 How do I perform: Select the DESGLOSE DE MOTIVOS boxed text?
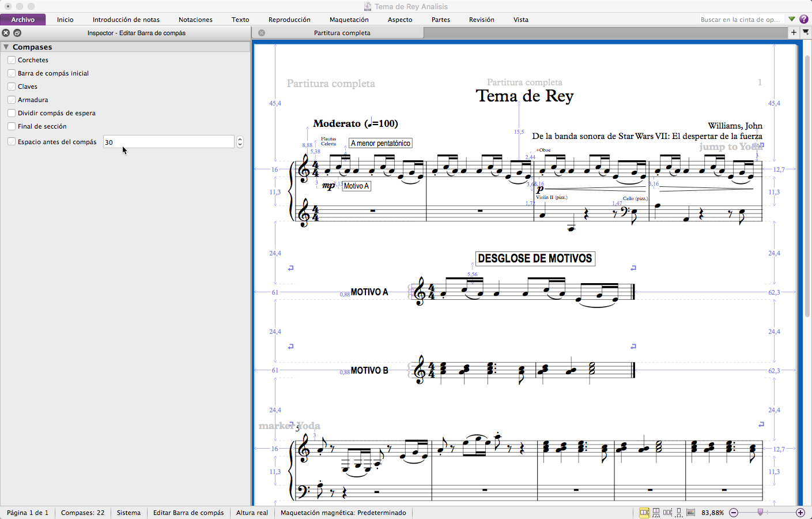pyautogui.click(x=535, y=258)
